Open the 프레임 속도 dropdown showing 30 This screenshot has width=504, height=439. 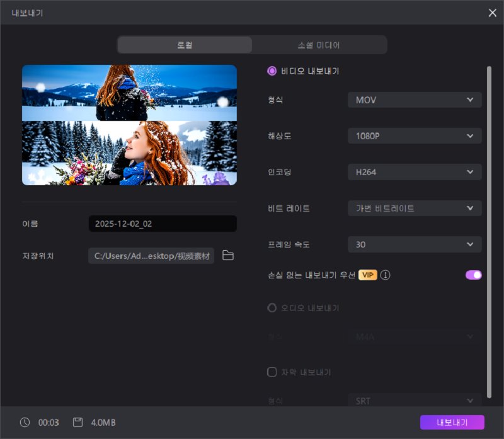[414, 244]
